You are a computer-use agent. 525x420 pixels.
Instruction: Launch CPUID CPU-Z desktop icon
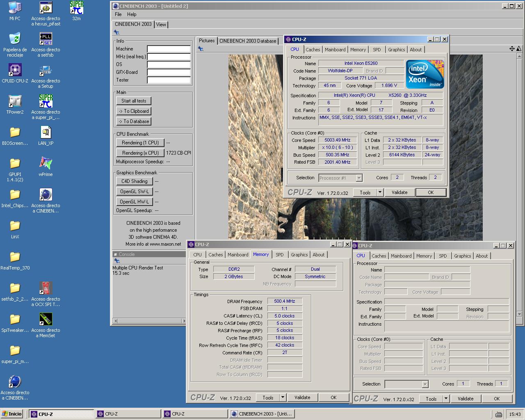pos(15,70)
